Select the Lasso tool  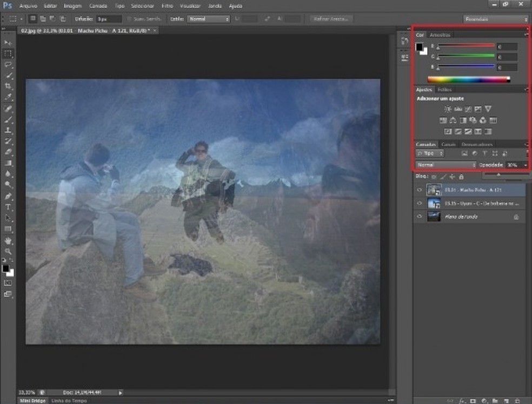pyautogui.click(x=8, y=64)
